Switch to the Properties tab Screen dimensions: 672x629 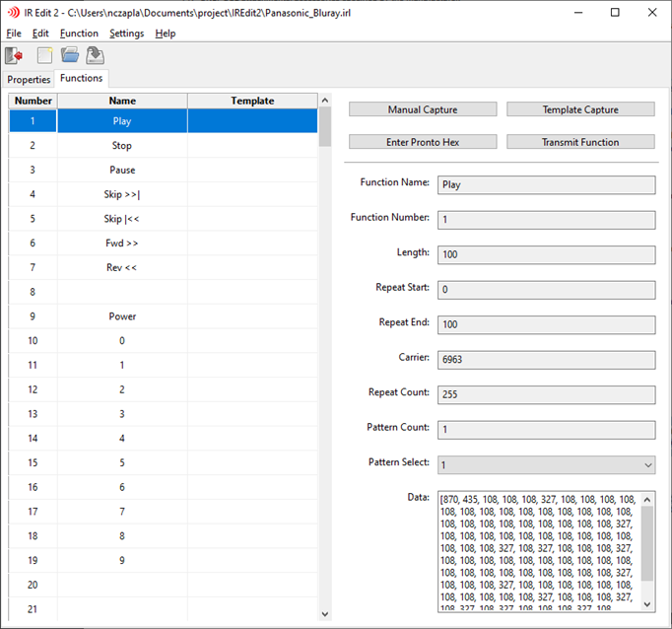pos(29,79)
